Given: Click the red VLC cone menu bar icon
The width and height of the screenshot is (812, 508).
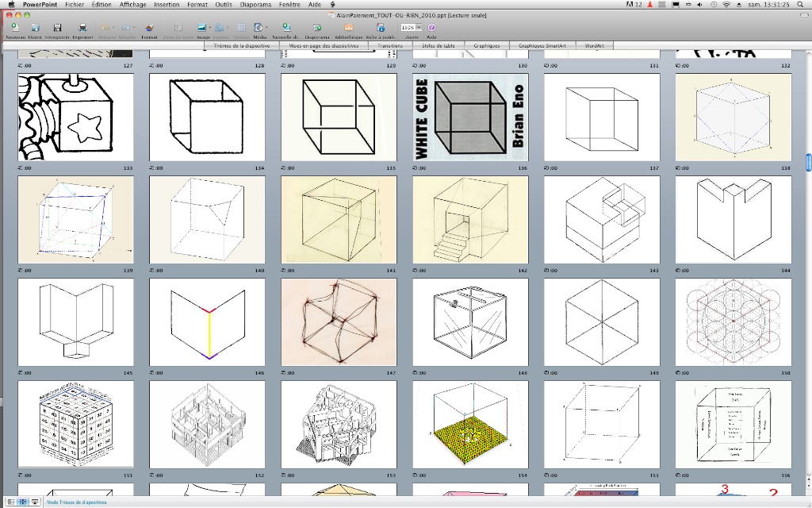Looking at the screenshot, I should (x=650, y=5).
